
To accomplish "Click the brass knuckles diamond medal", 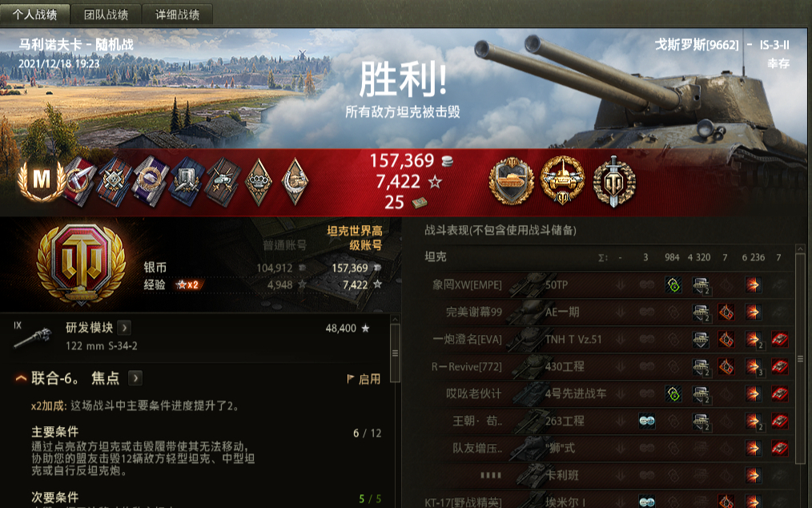I will (x=259, y=181).
